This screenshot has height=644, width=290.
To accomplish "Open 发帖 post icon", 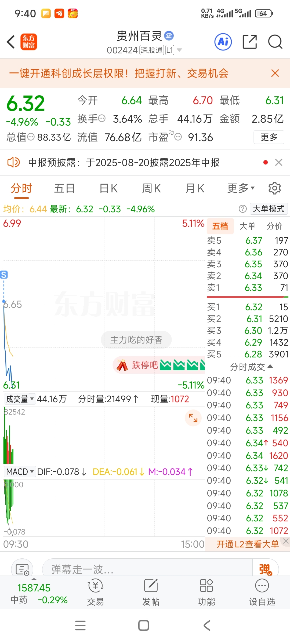I will click(151, 592).
